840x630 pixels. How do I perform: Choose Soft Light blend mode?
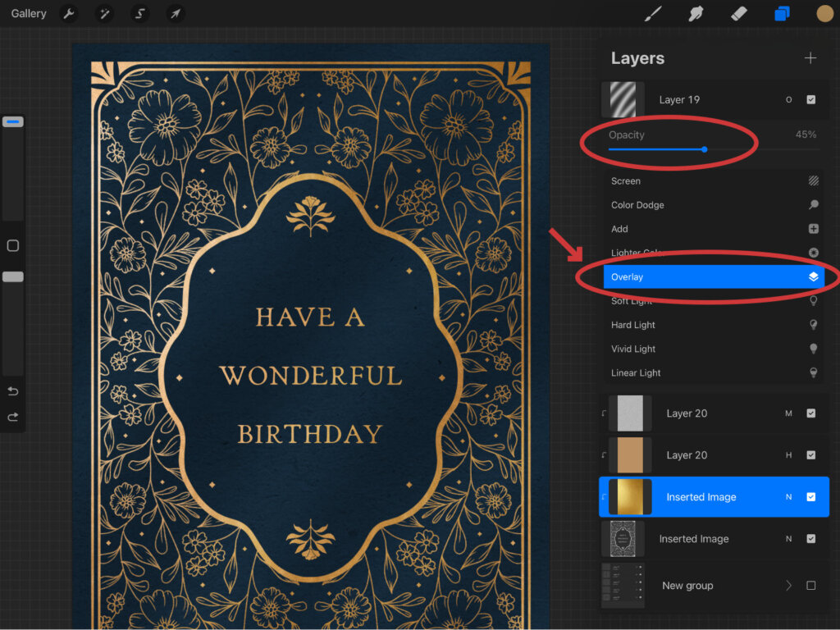coord(632,301)
